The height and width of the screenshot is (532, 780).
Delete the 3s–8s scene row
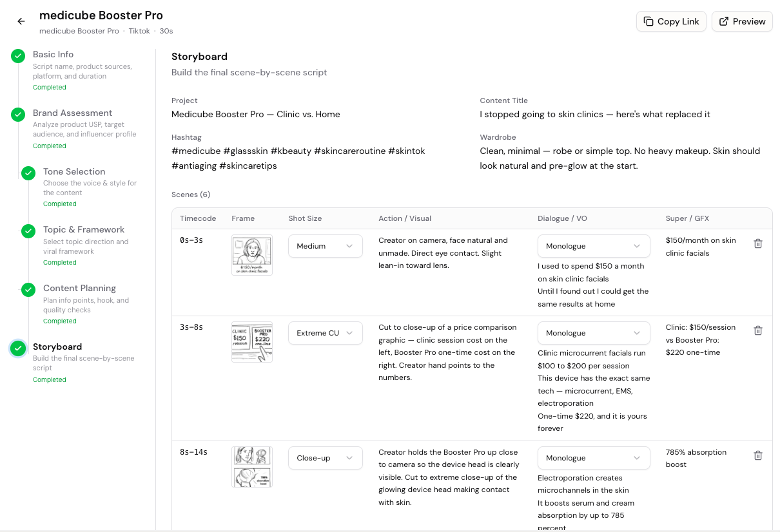coord(758,330)
